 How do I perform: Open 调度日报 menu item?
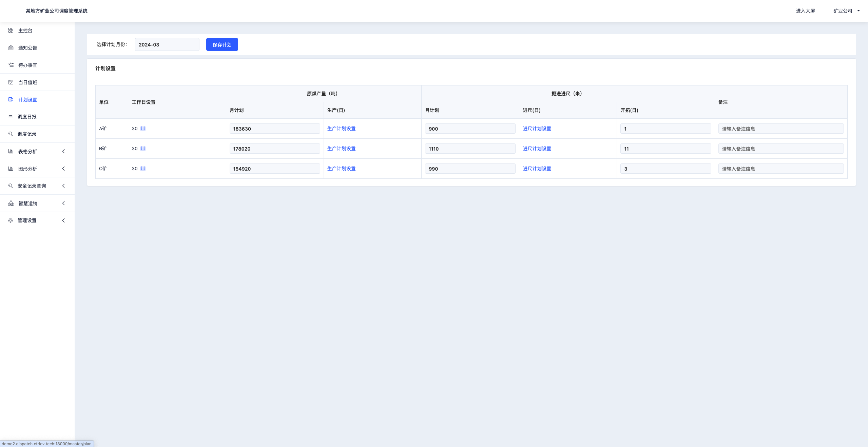pyautogui.click(x=37, y=117)
